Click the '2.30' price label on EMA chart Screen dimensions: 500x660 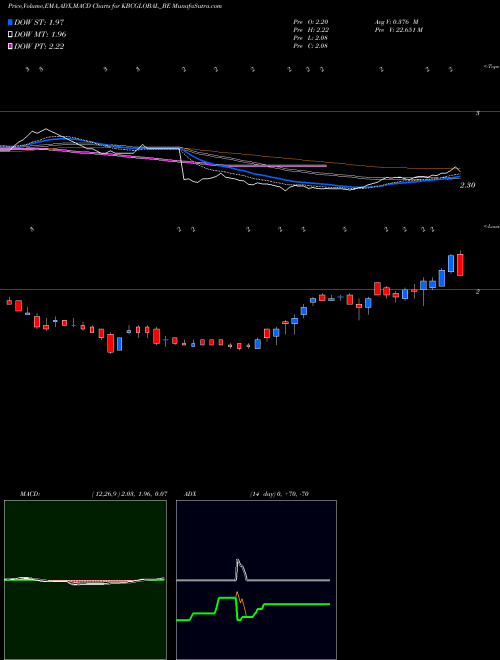467,185
